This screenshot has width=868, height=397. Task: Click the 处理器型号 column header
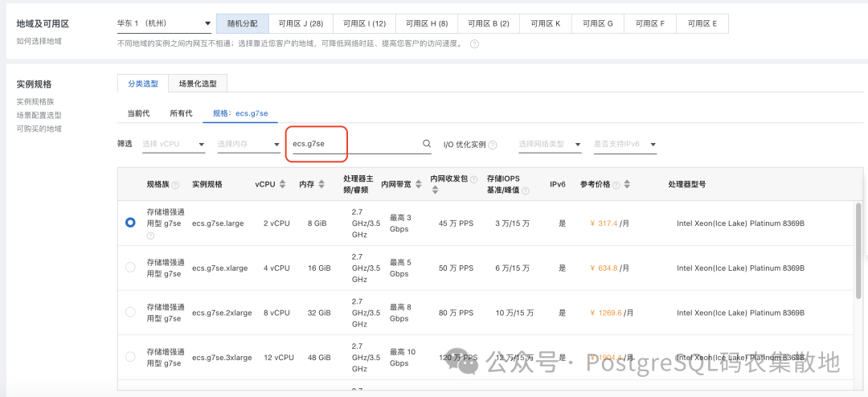click(687, 184)
